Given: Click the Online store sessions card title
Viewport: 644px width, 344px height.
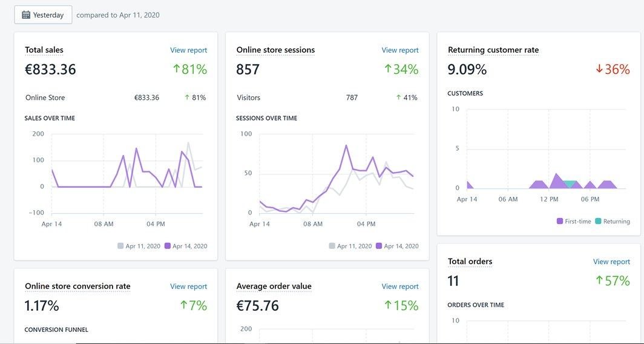Looking at the screenshot, I should (x=275, y=50).
